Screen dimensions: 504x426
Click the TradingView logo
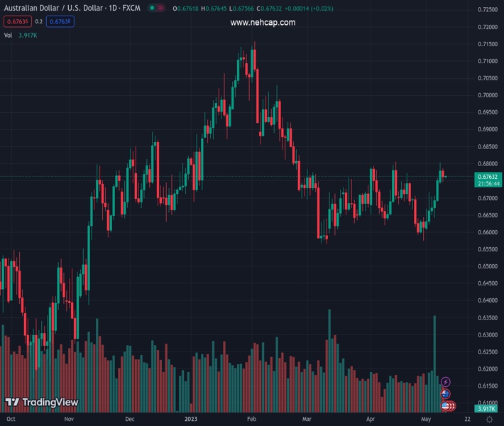pyautogui.click(x=42, y=402)
